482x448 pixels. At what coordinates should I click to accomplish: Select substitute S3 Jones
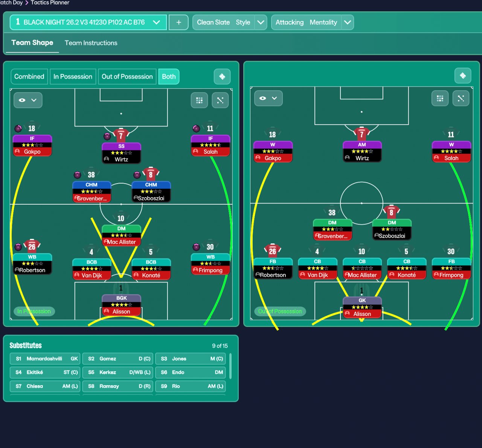coord(190,358)
